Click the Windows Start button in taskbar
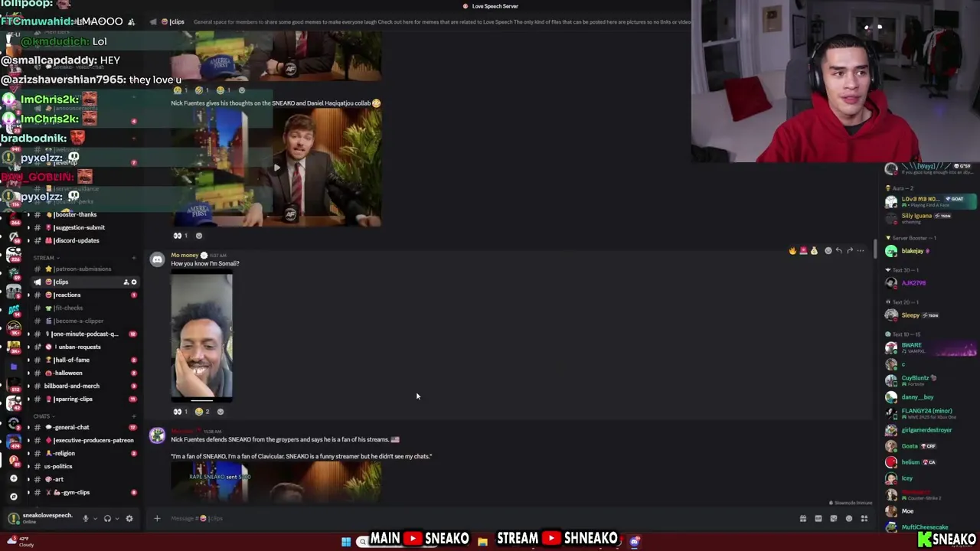The width and height of the screenshot is (980, 551). tap(346, 542)
